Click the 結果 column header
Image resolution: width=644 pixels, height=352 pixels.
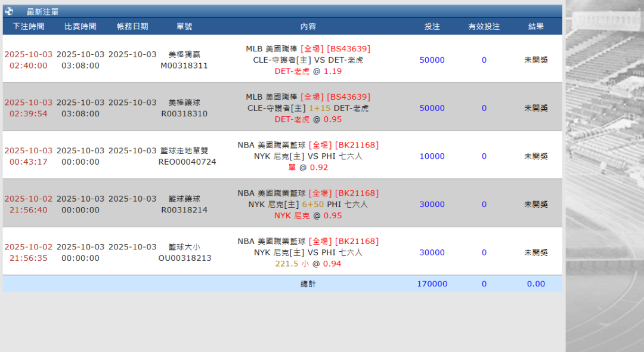[x=535, y=26]
